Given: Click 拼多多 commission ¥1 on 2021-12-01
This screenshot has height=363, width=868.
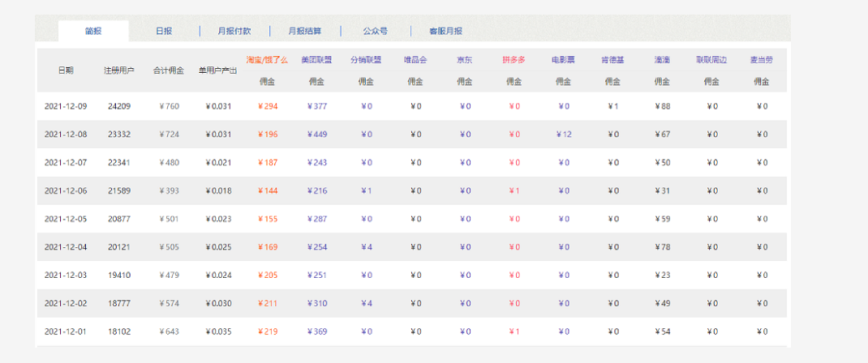Looking at the screenshot, I should tap(513, 331).
